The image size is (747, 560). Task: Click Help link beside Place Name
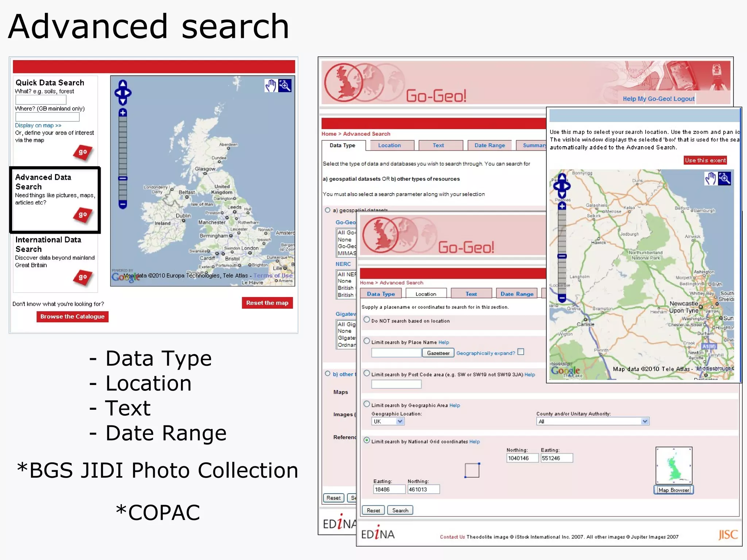click(444, 342)
